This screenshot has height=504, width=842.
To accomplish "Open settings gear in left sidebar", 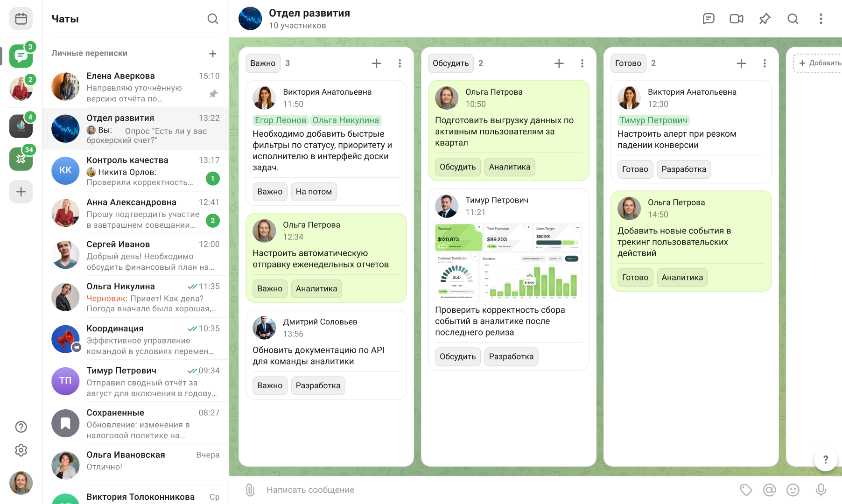I will click(21, 450).
